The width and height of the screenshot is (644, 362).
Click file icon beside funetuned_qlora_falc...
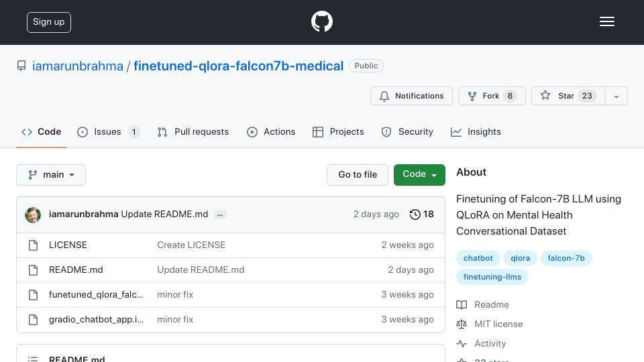(x=34, y=295)
